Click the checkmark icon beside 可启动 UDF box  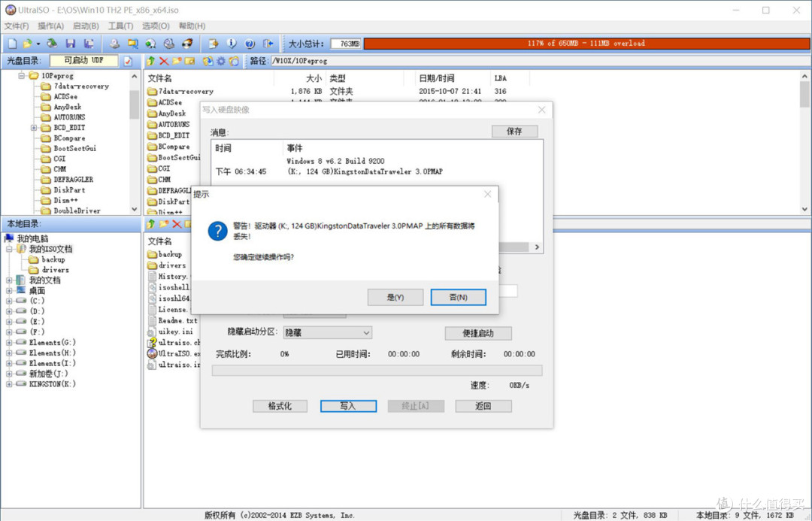[x=127, y=61]
